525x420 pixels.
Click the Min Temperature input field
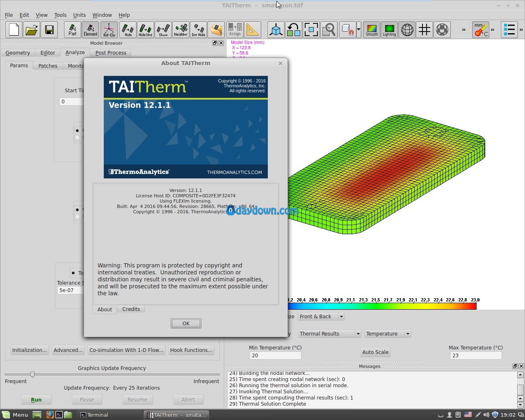275,356
